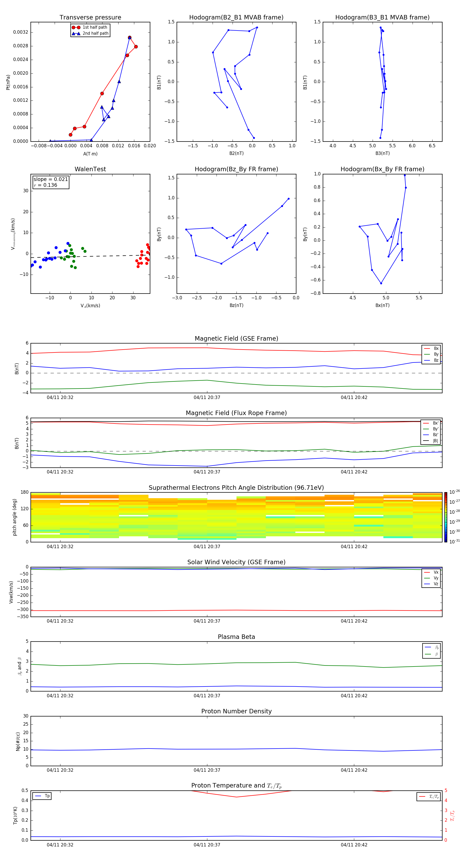
Task: Click the "Plasma Beta" plot title
Action: pos(236,637)
